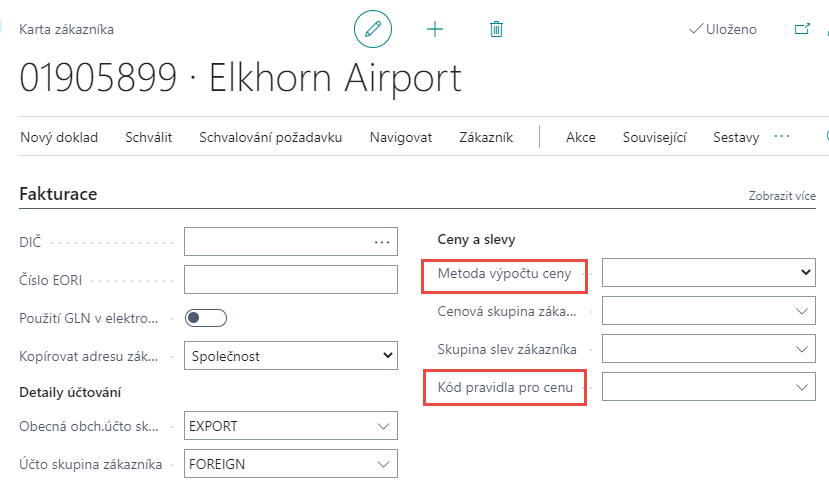Open the Sestavy menu
This screenshot has width=829, height=501.
point(736,137)
